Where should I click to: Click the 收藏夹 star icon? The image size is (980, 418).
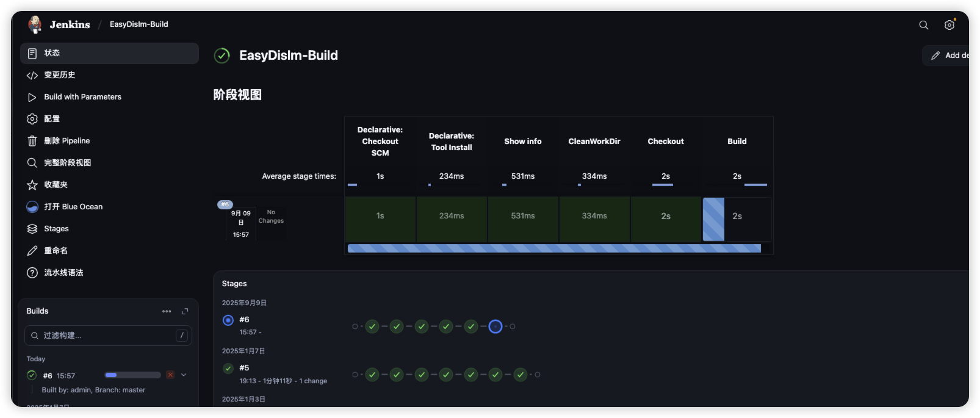32,185
